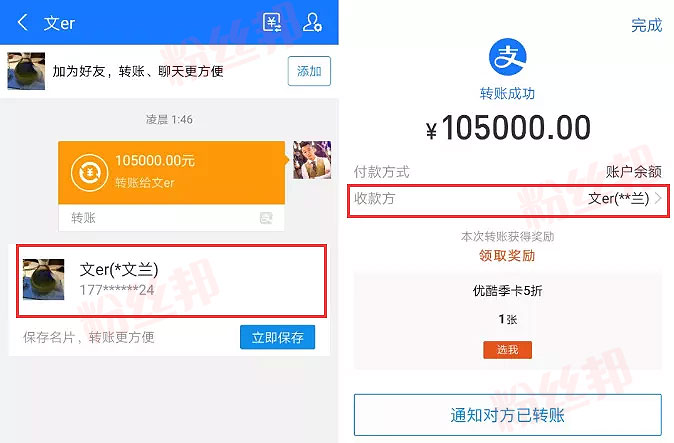Image resolution: width=674 pixels, height=443 pixels.
Task: Tap the back arrow beside 文er
Action: [x=23, y=22]
